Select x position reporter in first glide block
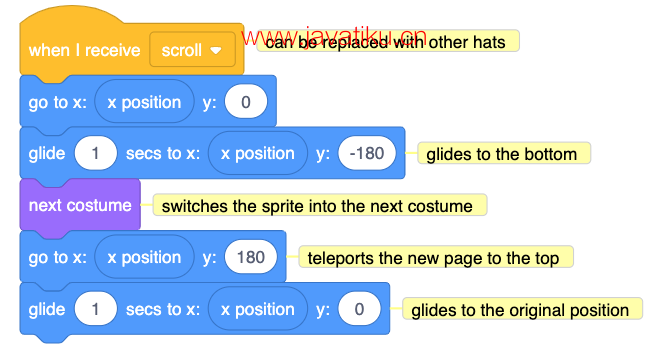Screen dimensions: 656x362 [258, 154]
